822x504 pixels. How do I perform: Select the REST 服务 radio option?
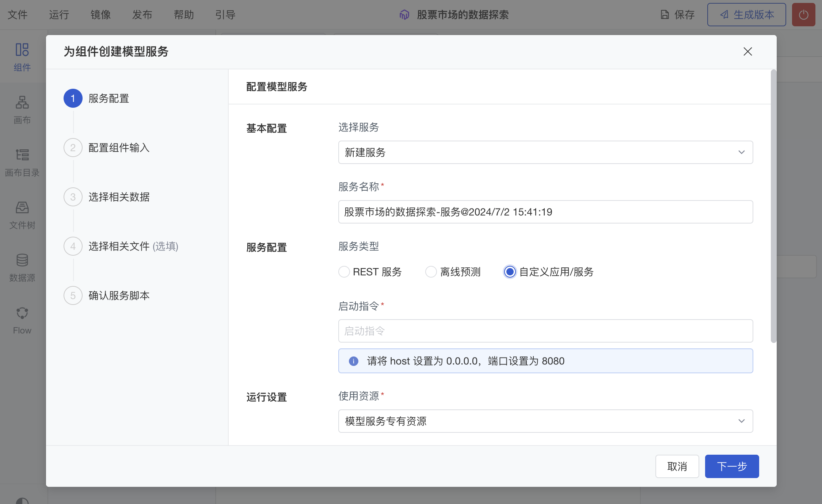pos(344,272)
